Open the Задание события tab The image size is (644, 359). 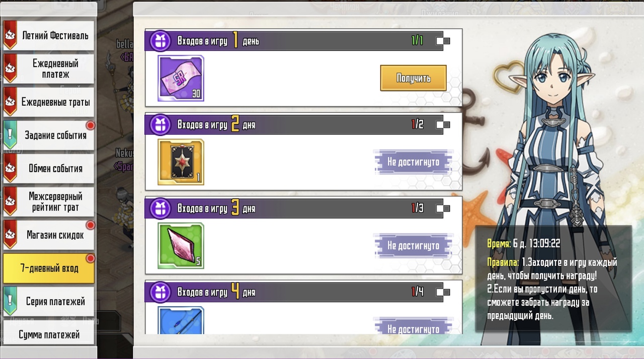[49, 135]
